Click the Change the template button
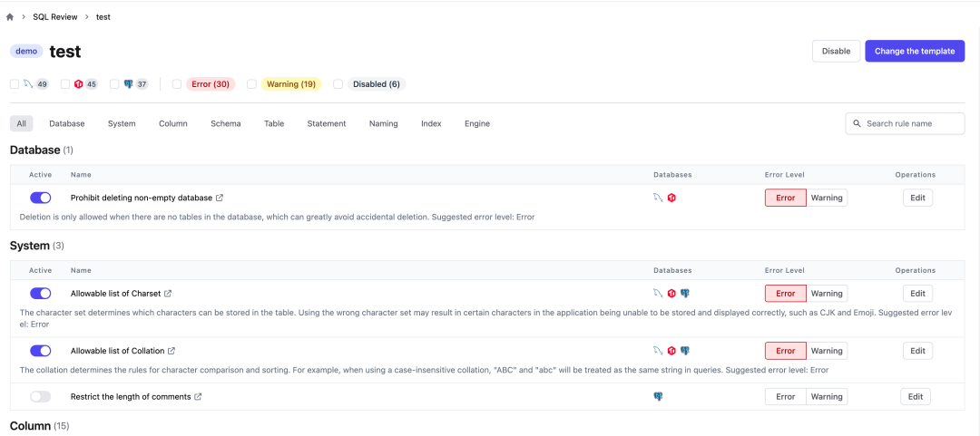 914,52
